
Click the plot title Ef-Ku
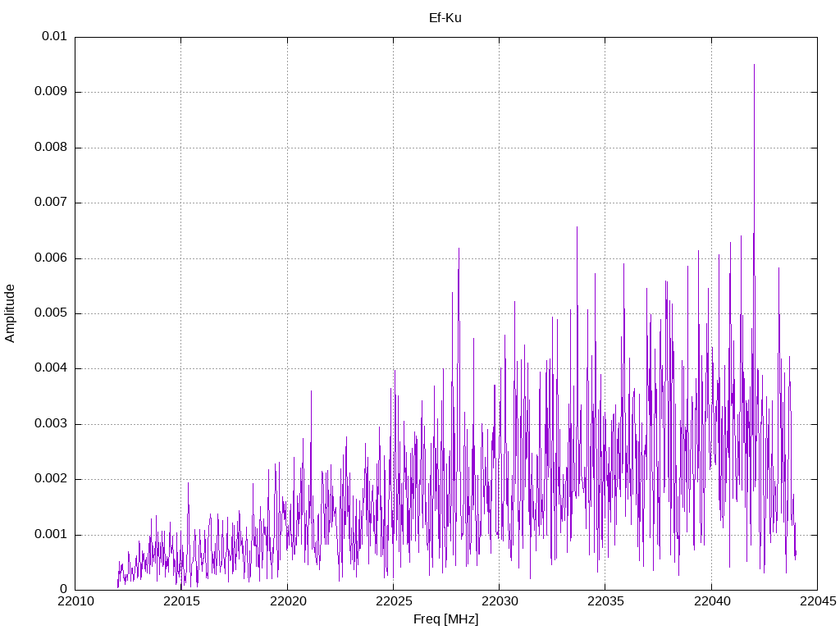click(445, 17)
